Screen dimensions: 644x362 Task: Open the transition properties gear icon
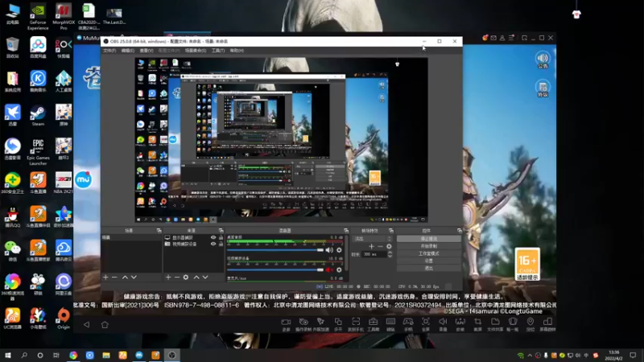[x=389, y=246]
